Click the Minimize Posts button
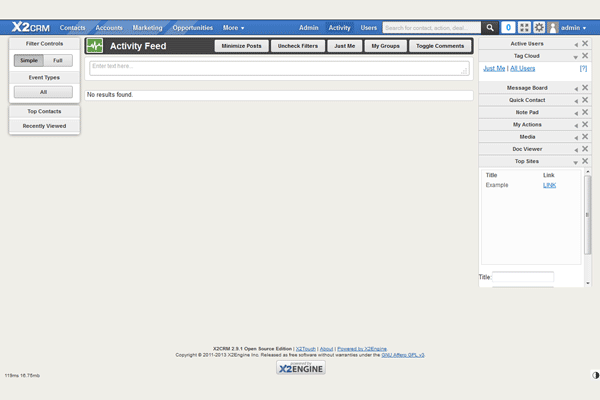 pos(240,46)
